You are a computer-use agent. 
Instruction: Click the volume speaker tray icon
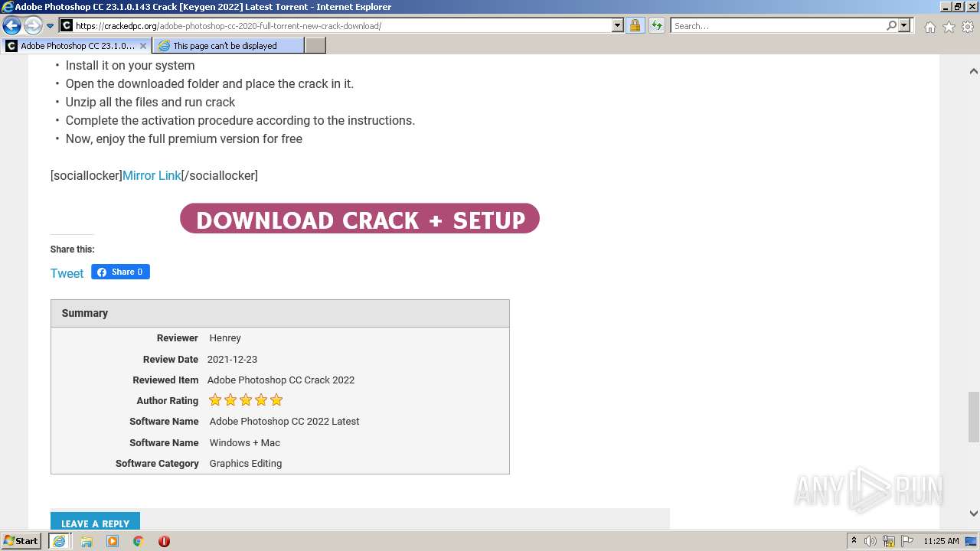click(x=871, y=541)
